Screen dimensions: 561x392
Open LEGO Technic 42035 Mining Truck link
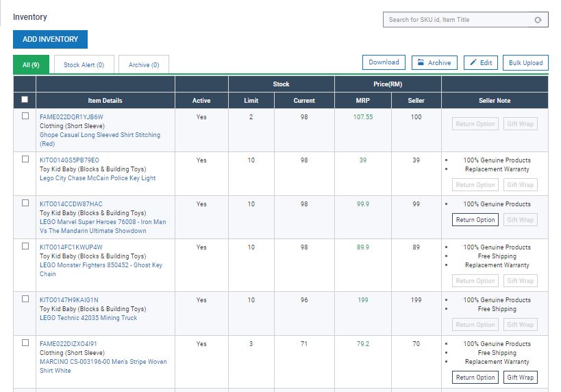tap(88, 318)
